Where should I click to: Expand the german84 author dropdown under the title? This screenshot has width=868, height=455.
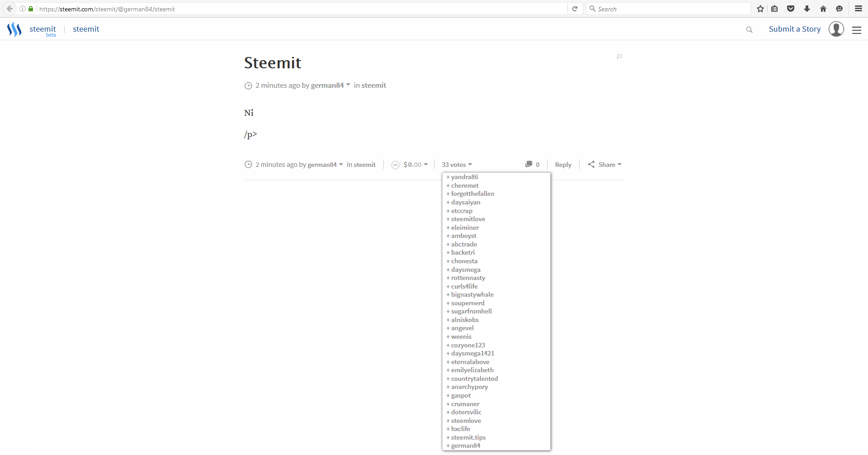click(330, 85)
